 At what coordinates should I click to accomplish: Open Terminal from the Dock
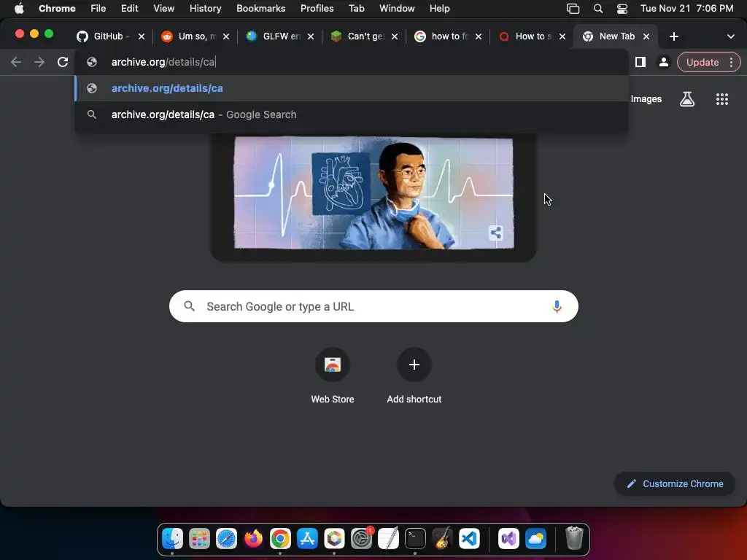click(415, 539)
